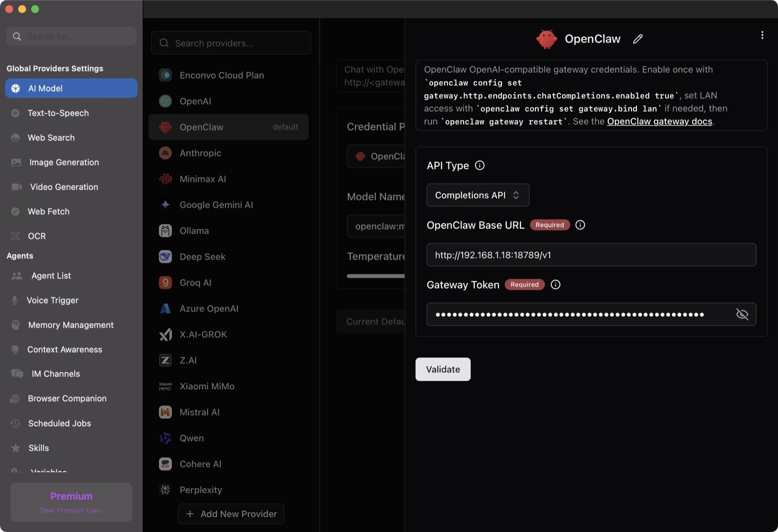This screenshot has width=778, height=532.
Task: Open Voice Trigger in sidebar
Action: (x=71, y=300)
